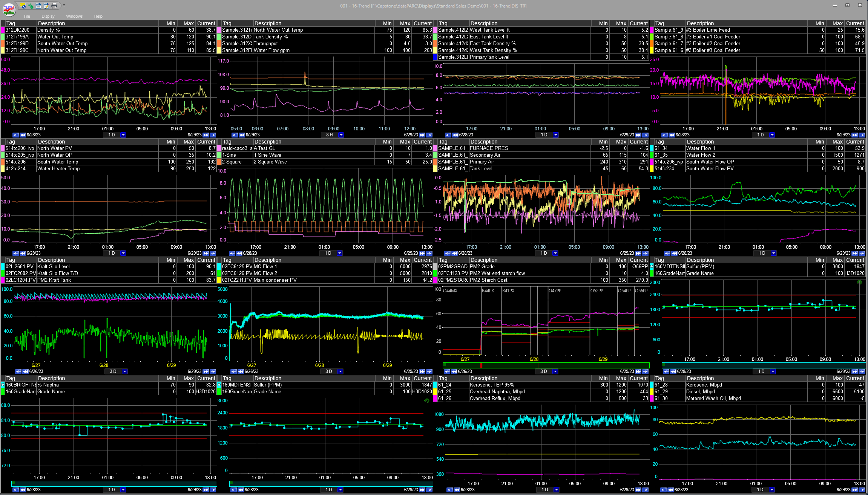
Task: Click cyan color swatch for 02LI2681.PV
Action: pyautogui.click(x=3, y=267)
